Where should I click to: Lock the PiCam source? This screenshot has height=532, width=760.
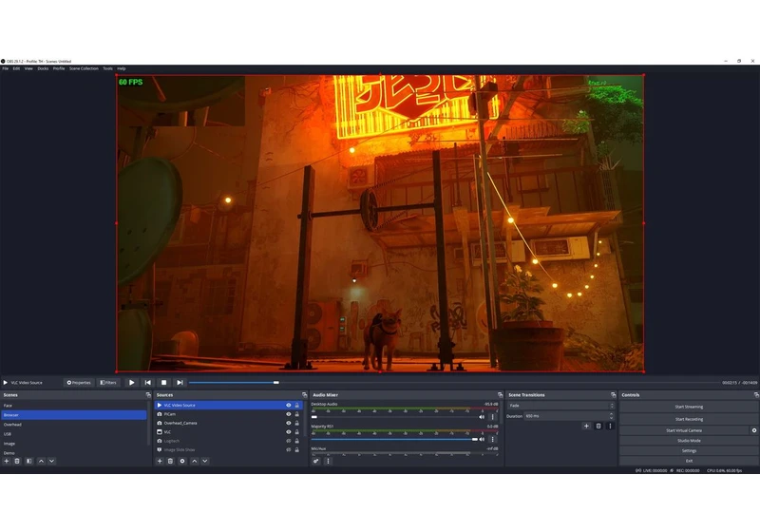pyautogui.click(x=297, y=414)
